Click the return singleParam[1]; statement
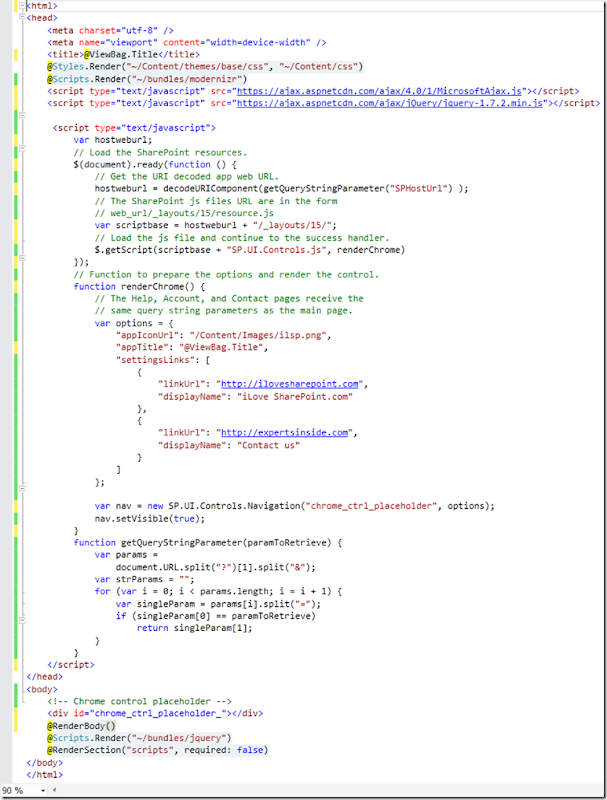This screenshot has width=607, height=800. coord(194,628)
